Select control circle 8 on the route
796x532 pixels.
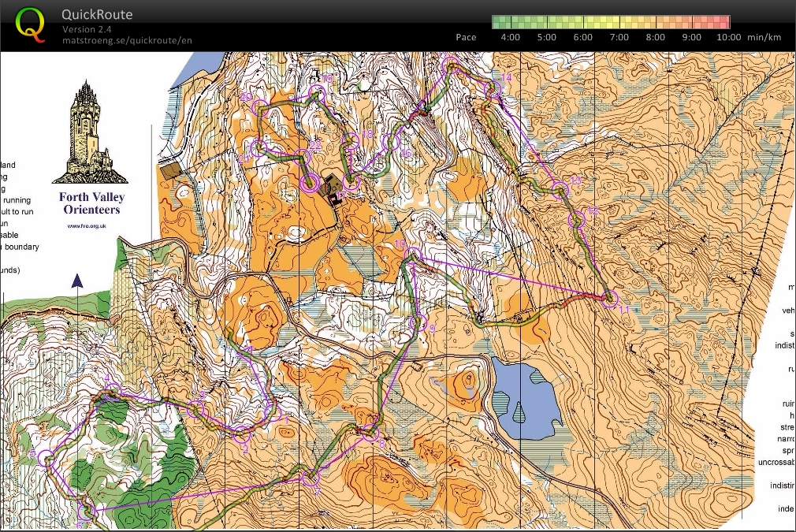pyautogui.click(x=370, y=433)
